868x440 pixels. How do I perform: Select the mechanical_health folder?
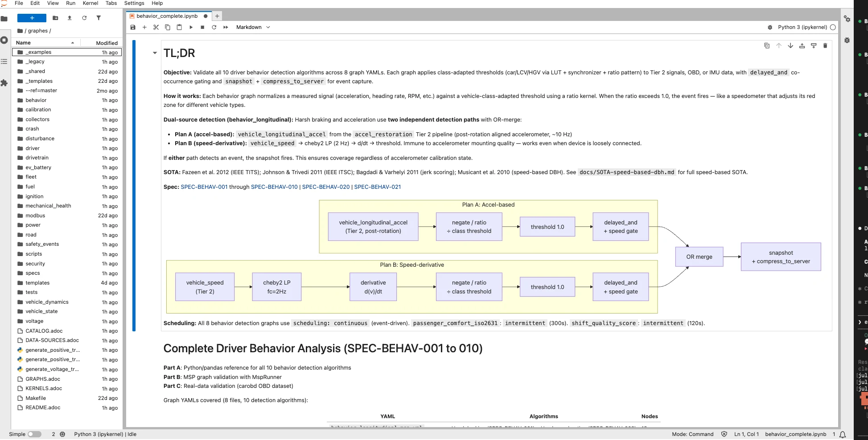click(67, 206)
